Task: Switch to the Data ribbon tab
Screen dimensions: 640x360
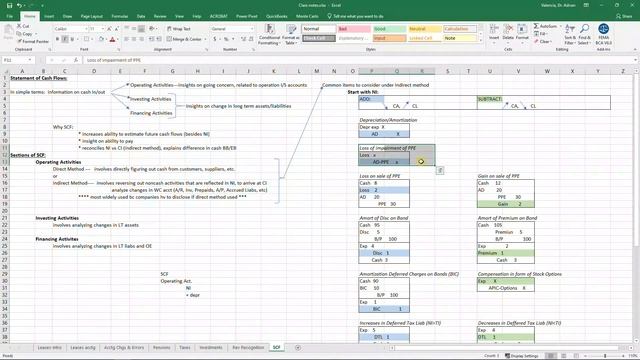Action: [141, 16]
